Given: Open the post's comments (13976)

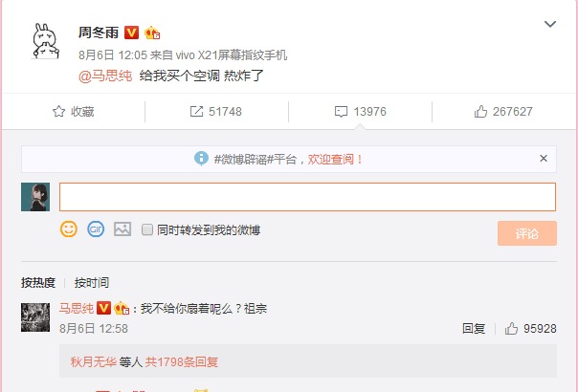Looking at the screenshot, I should click(360, 112).
